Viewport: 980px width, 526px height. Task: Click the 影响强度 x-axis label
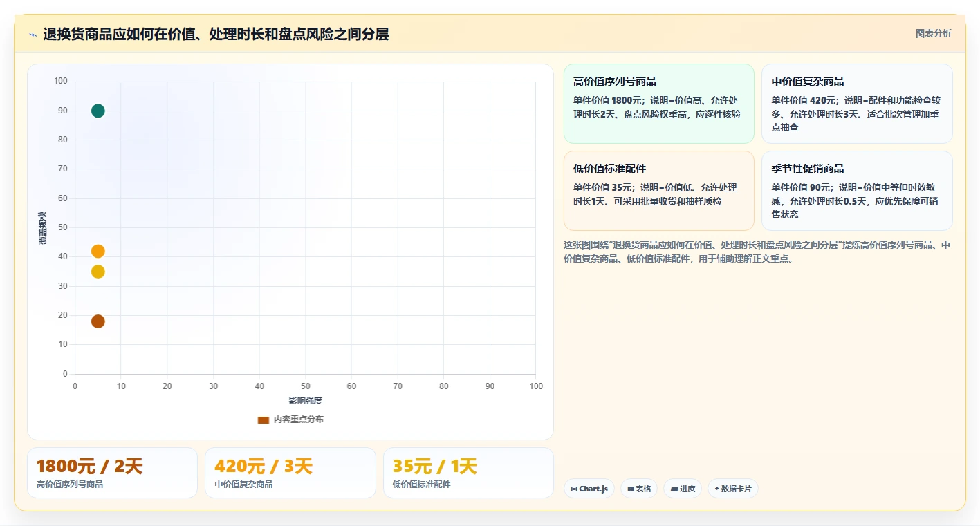click(305, 401)
